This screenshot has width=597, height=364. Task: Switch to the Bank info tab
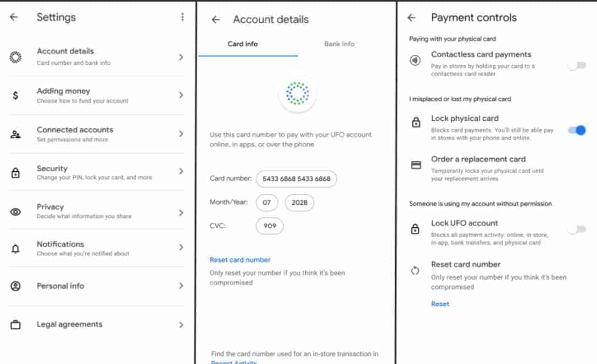(339, 44)
